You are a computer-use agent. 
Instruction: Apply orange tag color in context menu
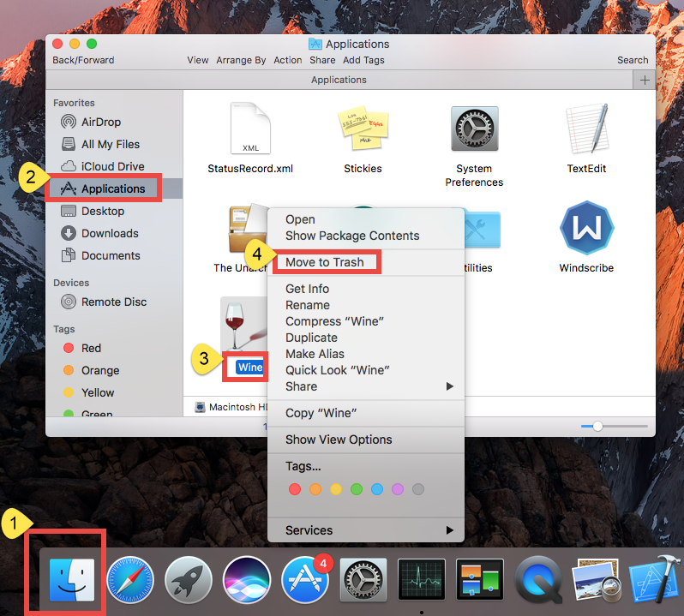(x=315, y=489)
